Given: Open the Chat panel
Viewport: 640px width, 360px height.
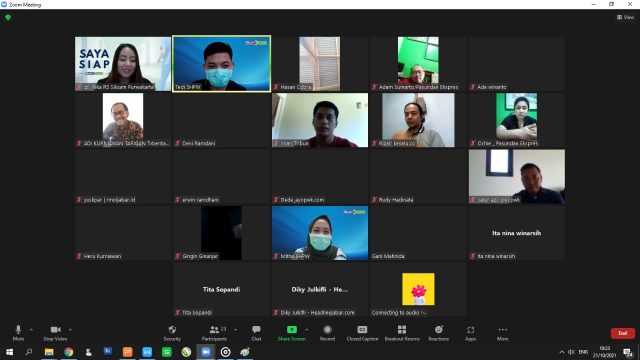Looking at the screenshot, I should point(256,333).
